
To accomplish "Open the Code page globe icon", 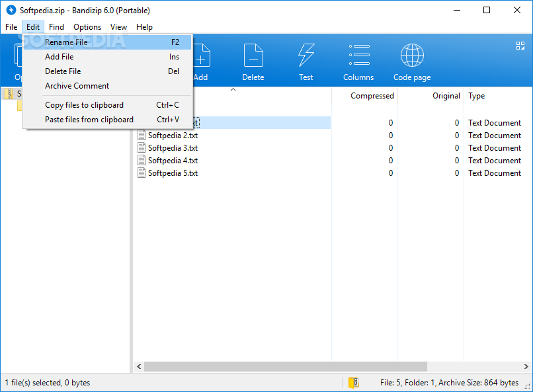I will (x=412, y=56).
